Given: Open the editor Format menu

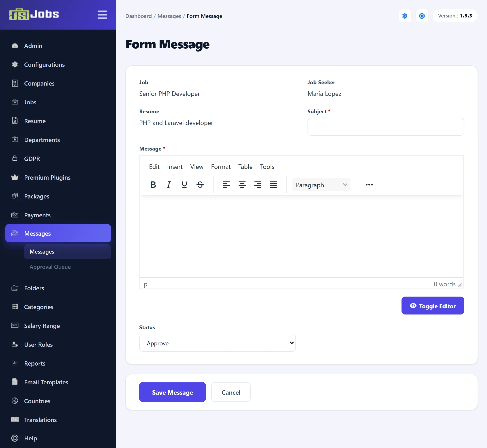Looking at the screenshot, I should click(x=221, y=167).
